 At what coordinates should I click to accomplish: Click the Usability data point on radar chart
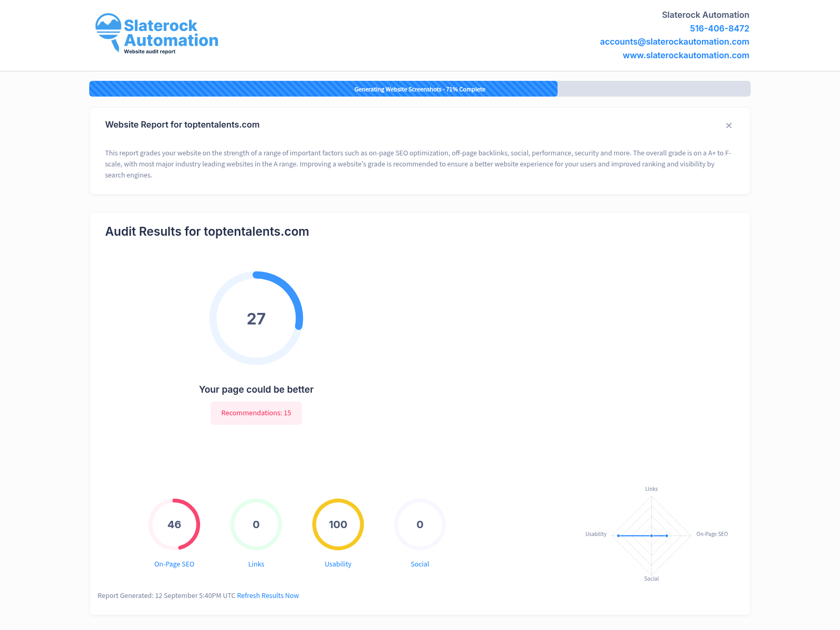(618, 535)
